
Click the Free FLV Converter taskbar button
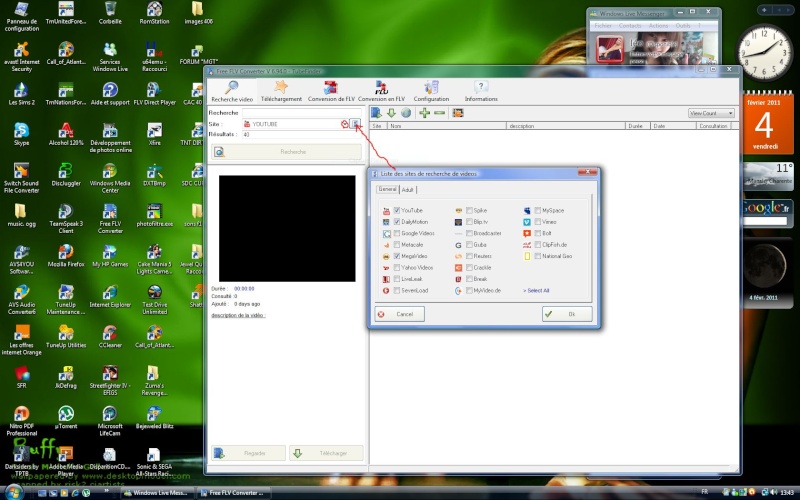tap(233, 493)
